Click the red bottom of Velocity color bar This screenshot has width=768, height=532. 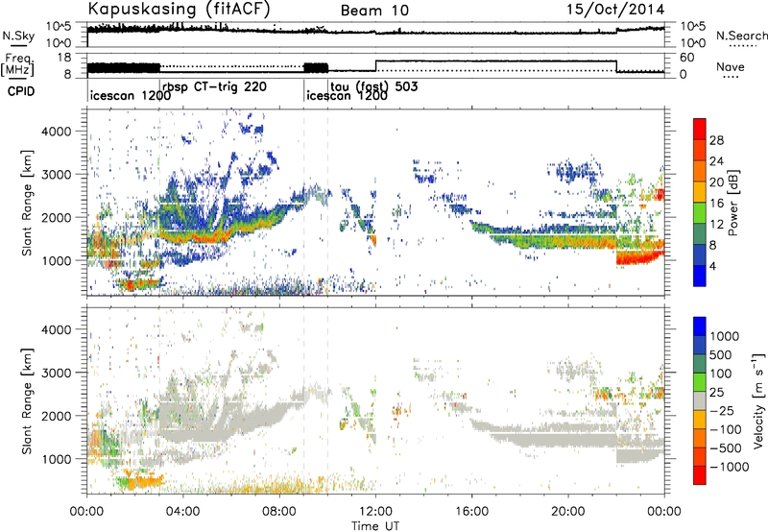click(700, 475)
